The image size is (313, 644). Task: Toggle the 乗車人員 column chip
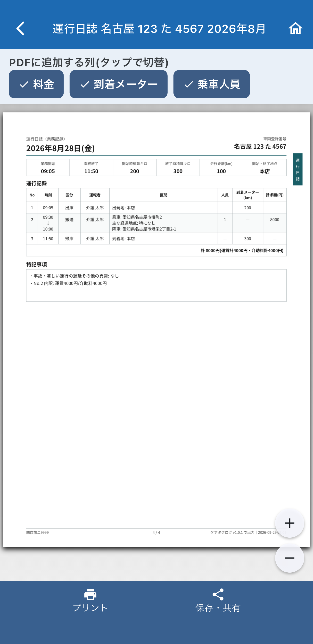pyautogui.click(x=212, y=84)
